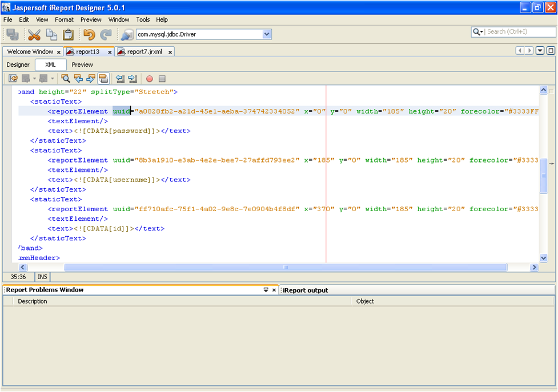The height and width of the screenshot is (392, 558).
Task: Click the red Start Macro Recording icon
Action: [150, 79]
